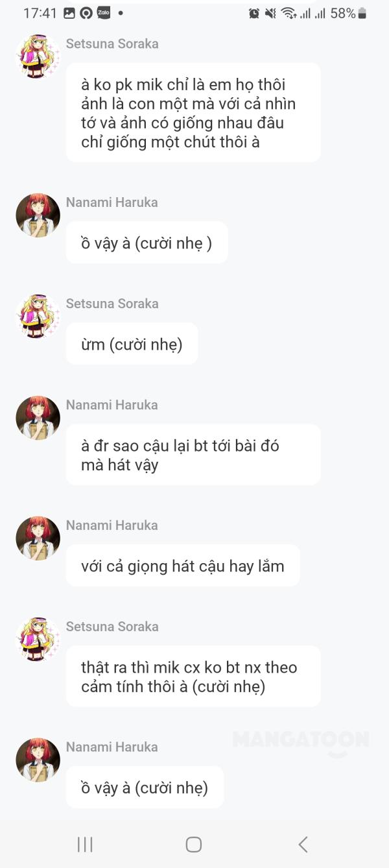
Task: Tap the alarm clock status icon
Action: [x=254, y=13]
